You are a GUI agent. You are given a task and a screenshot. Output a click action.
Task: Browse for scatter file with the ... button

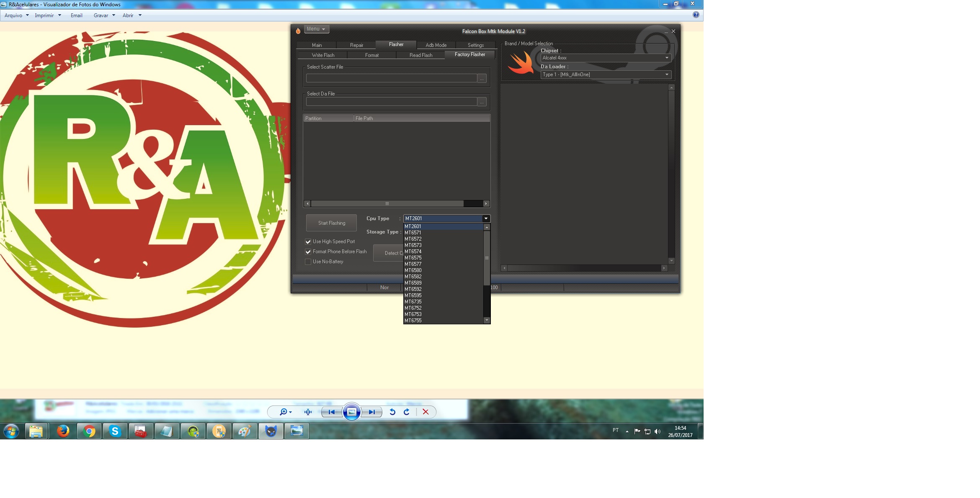point(482,79)
